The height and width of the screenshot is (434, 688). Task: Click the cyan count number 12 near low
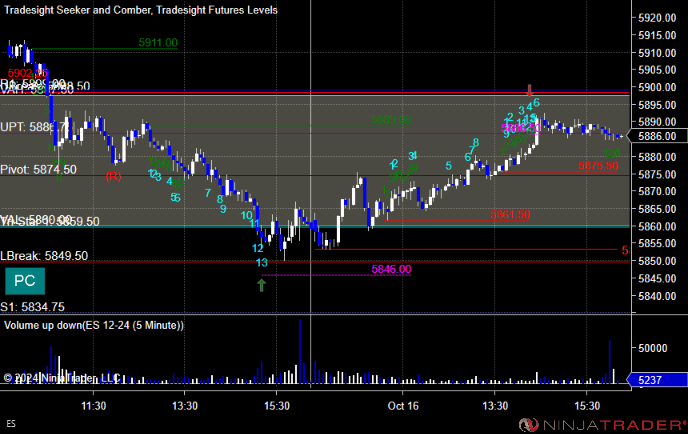(258, 248)
